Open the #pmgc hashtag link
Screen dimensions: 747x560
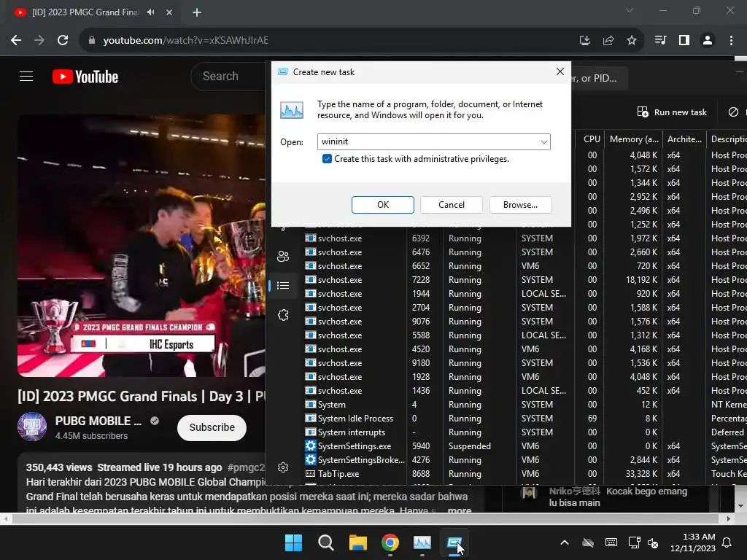[246, 467]
